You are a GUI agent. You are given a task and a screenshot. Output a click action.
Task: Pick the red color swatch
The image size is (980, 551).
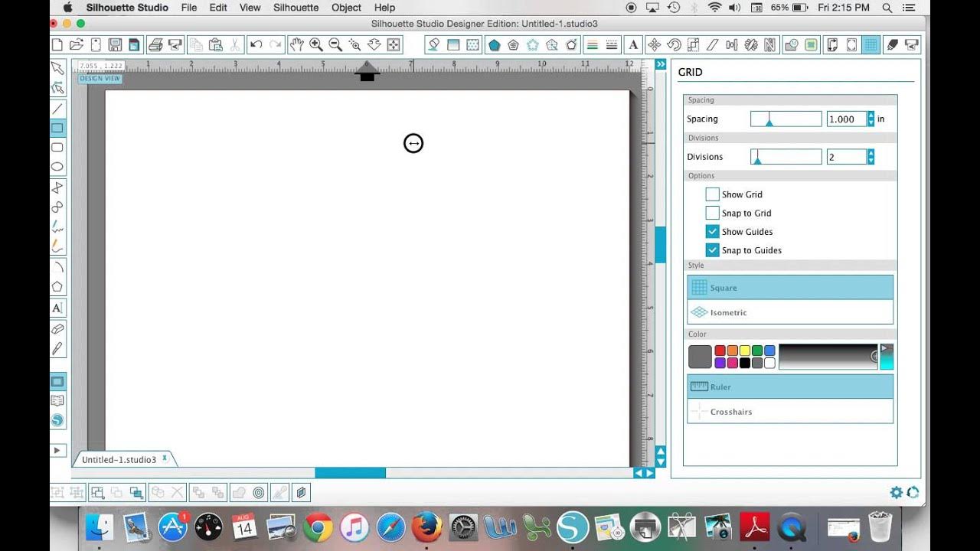point(720,350)
